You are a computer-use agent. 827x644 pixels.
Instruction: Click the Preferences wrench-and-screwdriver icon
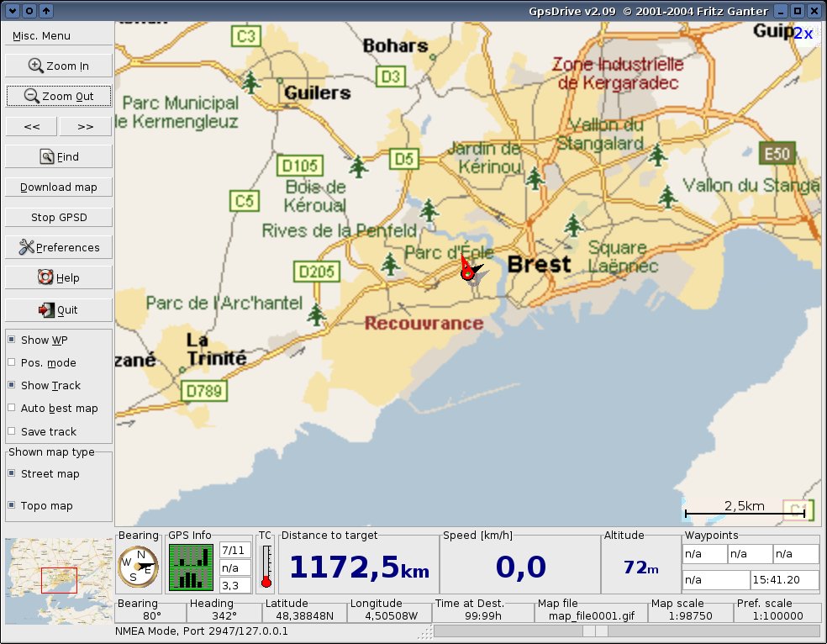(26, 247)
